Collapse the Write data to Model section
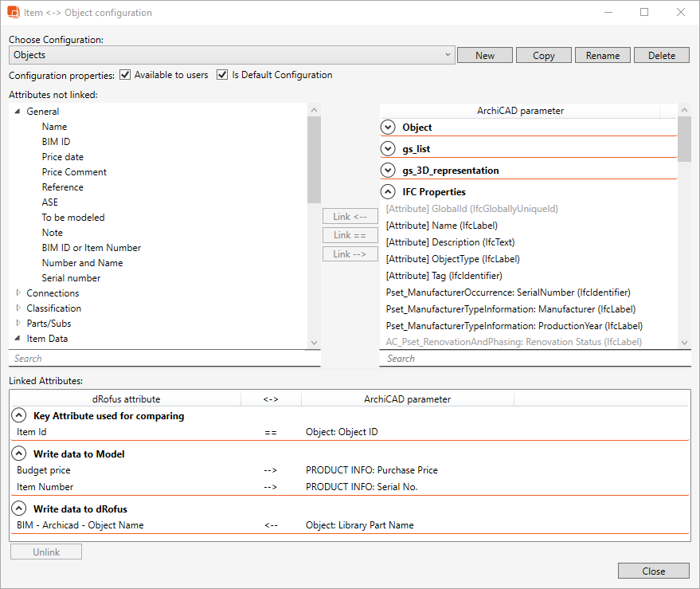 tap(18, 454)
